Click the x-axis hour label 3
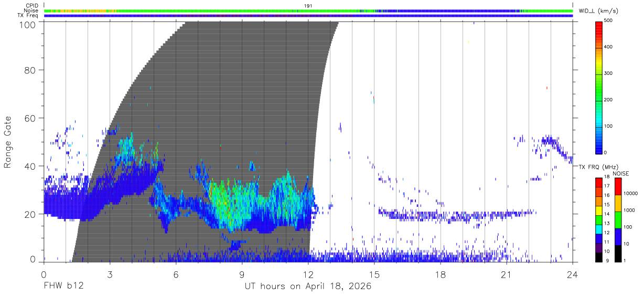This screenshot has width=644, height=297. pos(110,274)
